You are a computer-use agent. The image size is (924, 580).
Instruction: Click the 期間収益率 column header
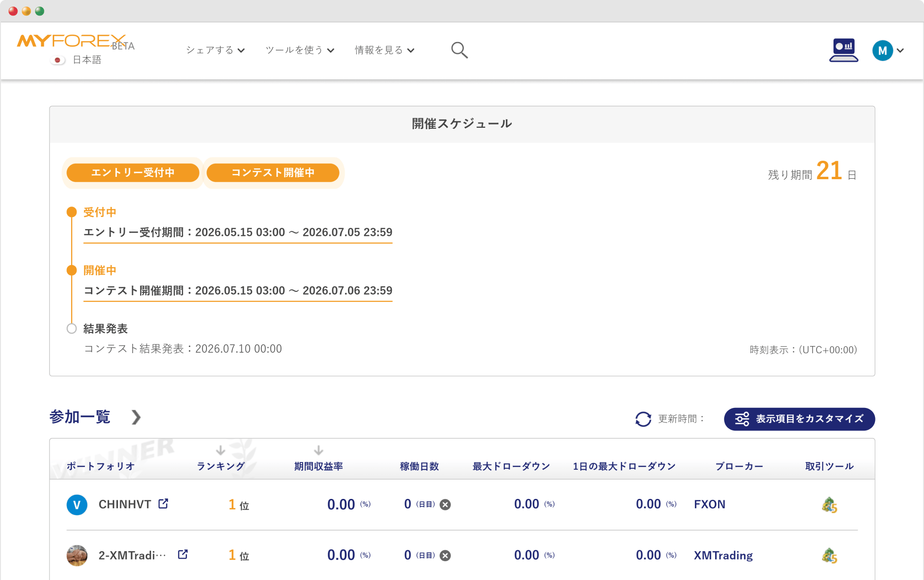pyautogui.click(x=319, y=466)
